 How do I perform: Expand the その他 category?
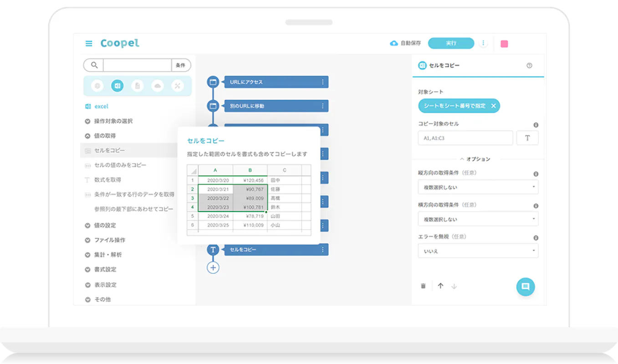tap(97, 299)
